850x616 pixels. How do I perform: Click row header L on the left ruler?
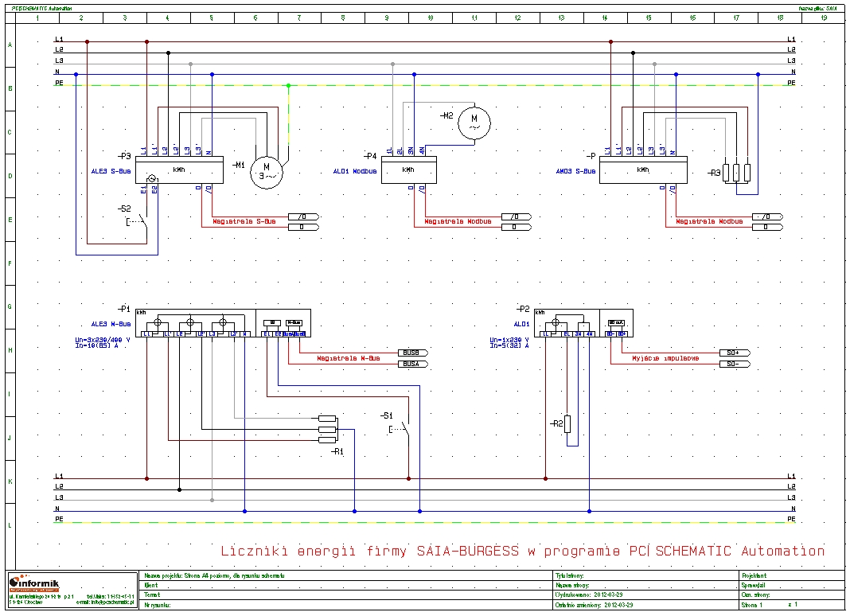(10, 525)
